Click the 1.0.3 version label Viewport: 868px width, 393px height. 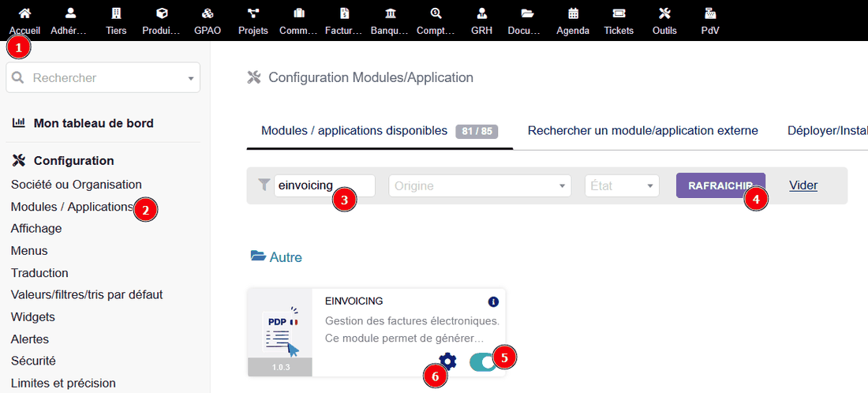coord(279,367)
